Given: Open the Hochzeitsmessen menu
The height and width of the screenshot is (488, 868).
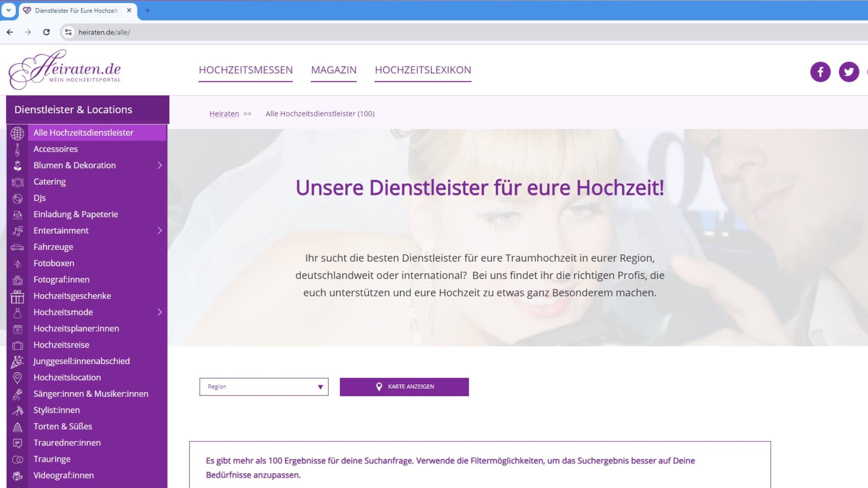Looking at the screenshot, I should coord(245,70).
